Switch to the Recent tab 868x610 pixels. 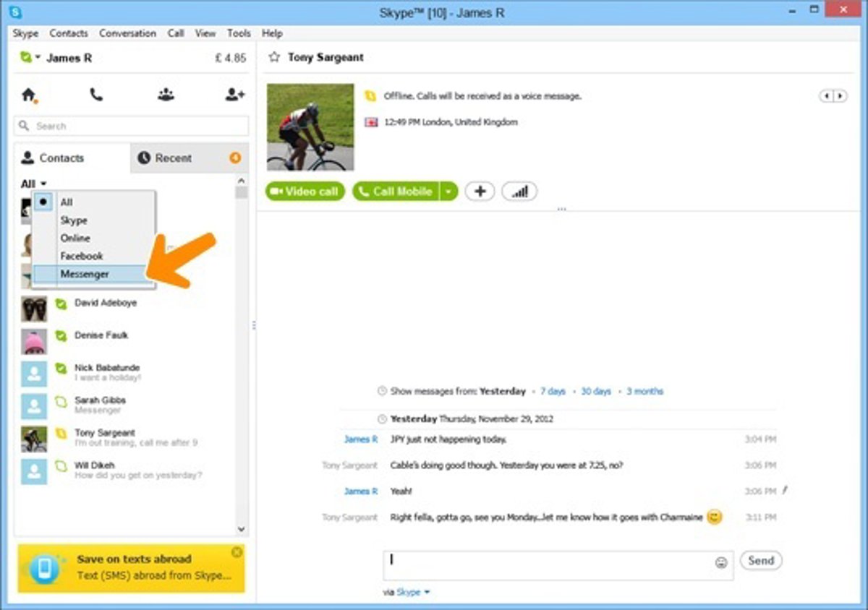(x=174, y=158)
